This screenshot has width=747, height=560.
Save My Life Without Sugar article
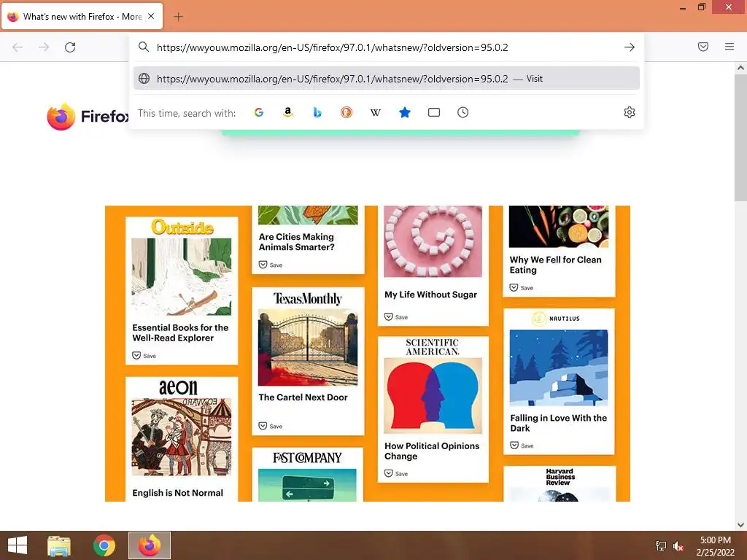396,316
